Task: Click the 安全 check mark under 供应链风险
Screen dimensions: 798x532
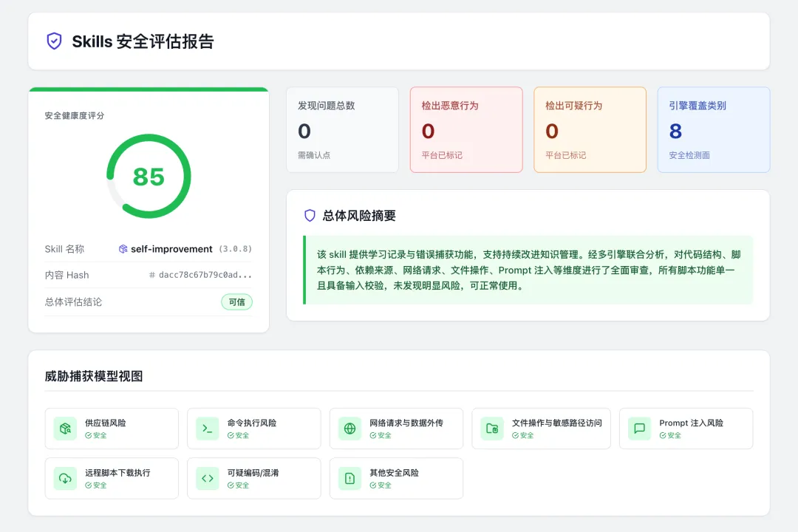Action: pos(88,436)
